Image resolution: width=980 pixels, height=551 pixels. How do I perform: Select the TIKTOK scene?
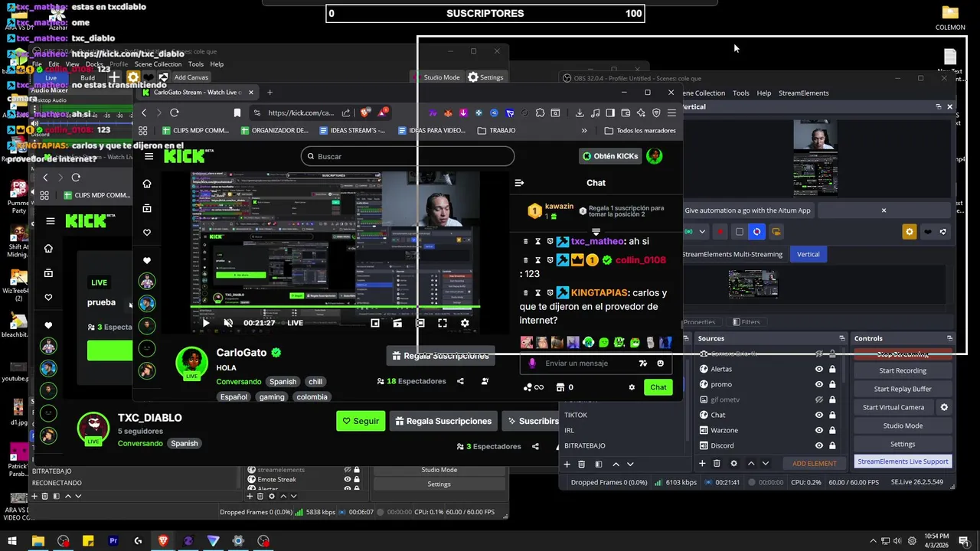[x=576, y=415]
